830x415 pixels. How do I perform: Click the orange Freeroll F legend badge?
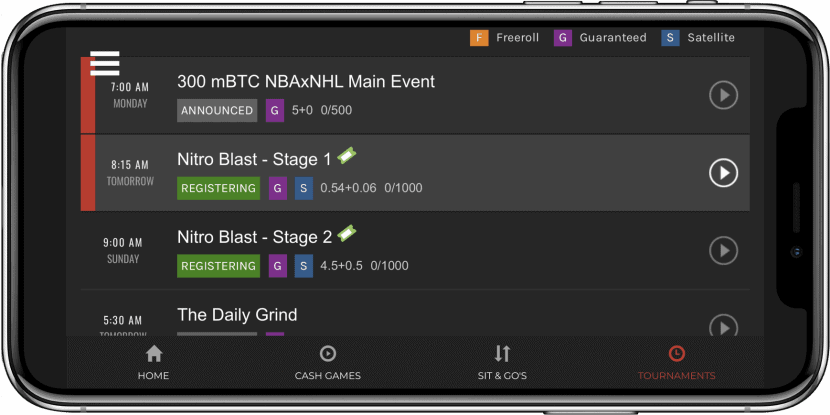coord(479,38)
